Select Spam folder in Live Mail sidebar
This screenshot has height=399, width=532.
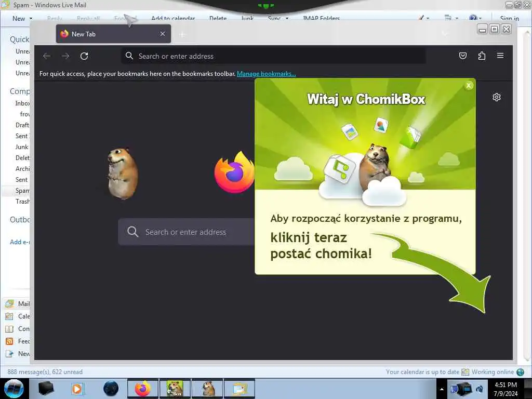coord(22,191)
